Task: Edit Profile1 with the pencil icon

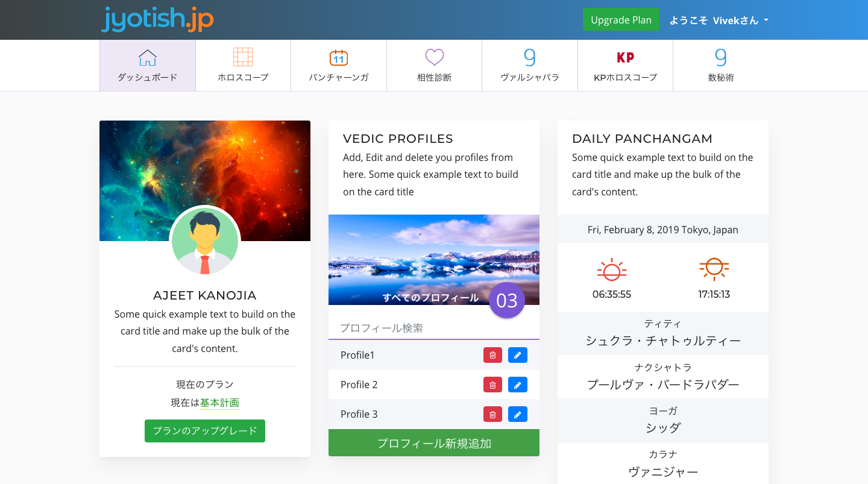Action: [517, 355]
